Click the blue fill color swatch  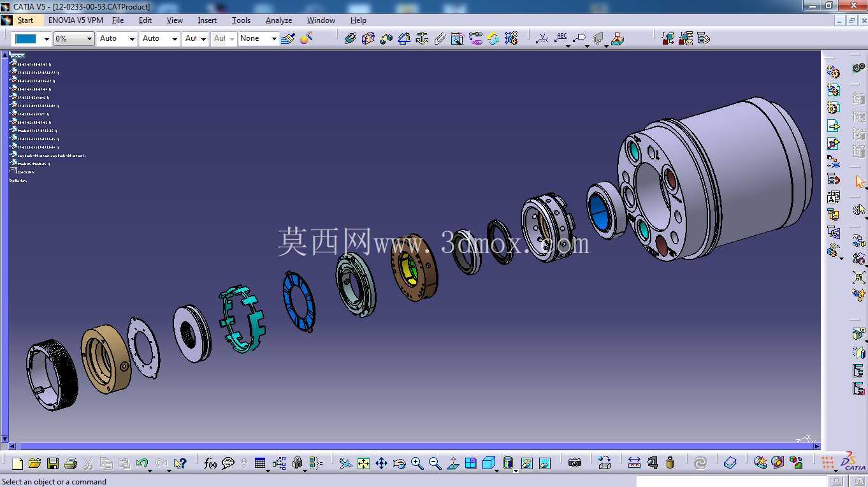tap(27, 39)
